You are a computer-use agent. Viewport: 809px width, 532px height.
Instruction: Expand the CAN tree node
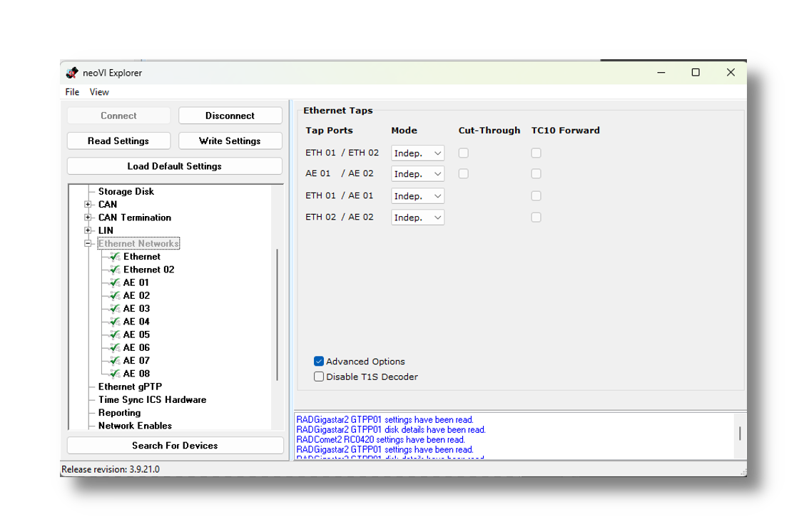(88, 204)
